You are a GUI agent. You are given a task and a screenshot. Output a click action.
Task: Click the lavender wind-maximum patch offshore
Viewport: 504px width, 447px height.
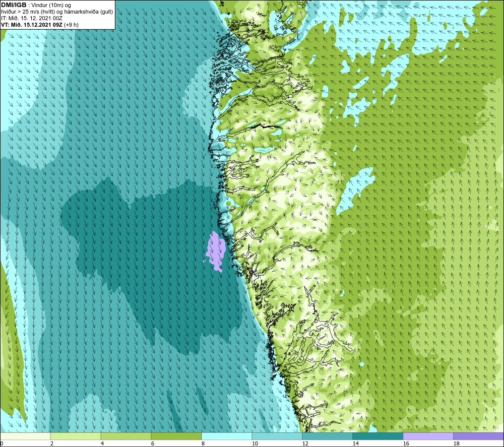tap(216, 251)
